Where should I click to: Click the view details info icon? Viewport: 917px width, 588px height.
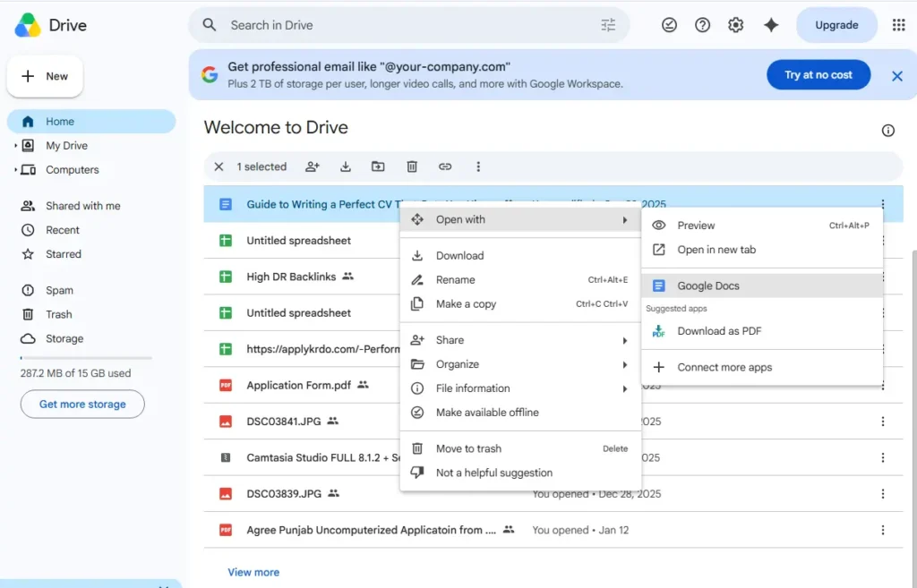coord(887,131)
